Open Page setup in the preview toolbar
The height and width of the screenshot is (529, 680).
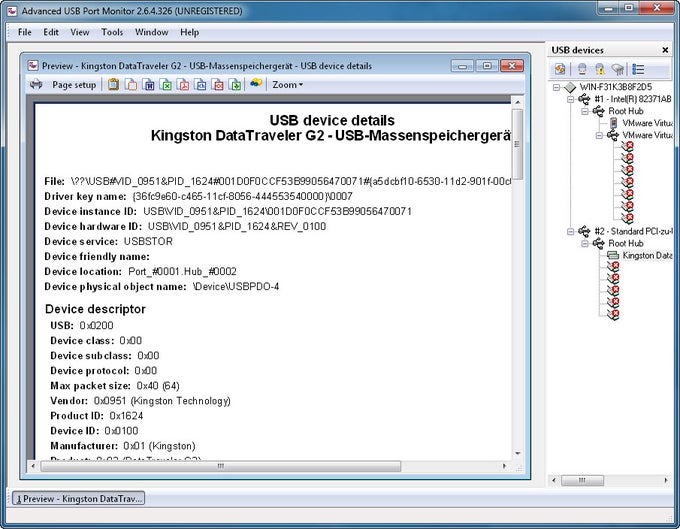click(74, 85)
